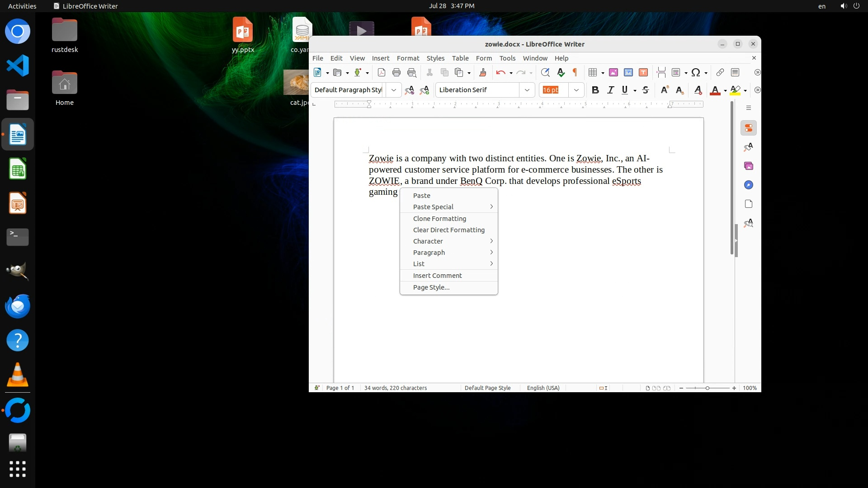Expand the font size dropdown

pos(576,90)
